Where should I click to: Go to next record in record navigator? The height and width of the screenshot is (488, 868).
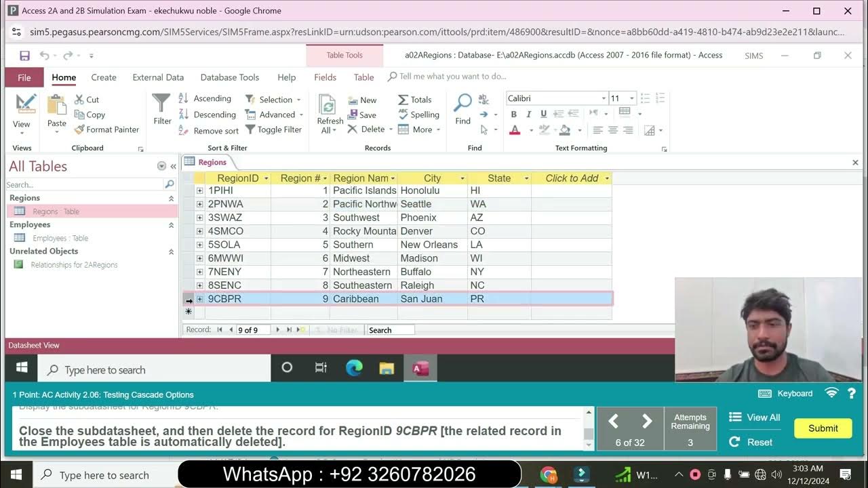[277, 330]
